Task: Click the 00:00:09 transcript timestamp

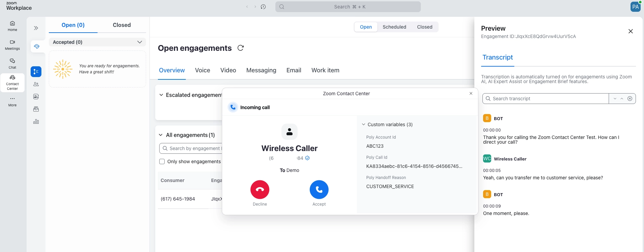Action: [x=492, y=206]
